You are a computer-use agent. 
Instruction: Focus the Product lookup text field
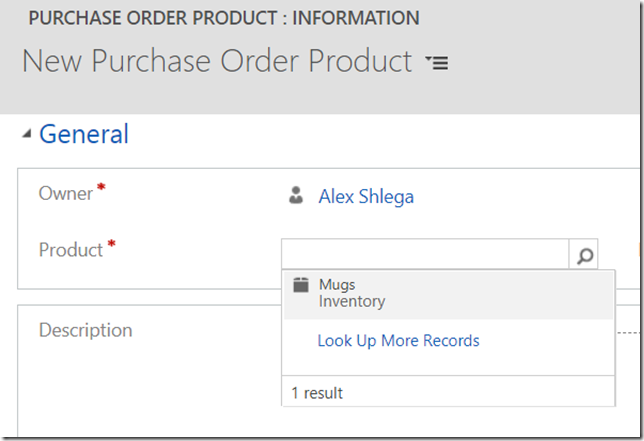click(x=425, y=254)
